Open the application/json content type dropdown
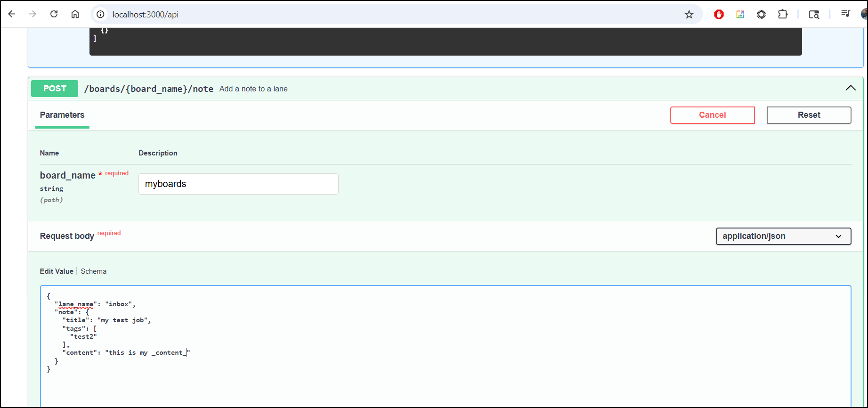 tap(783, 236)
